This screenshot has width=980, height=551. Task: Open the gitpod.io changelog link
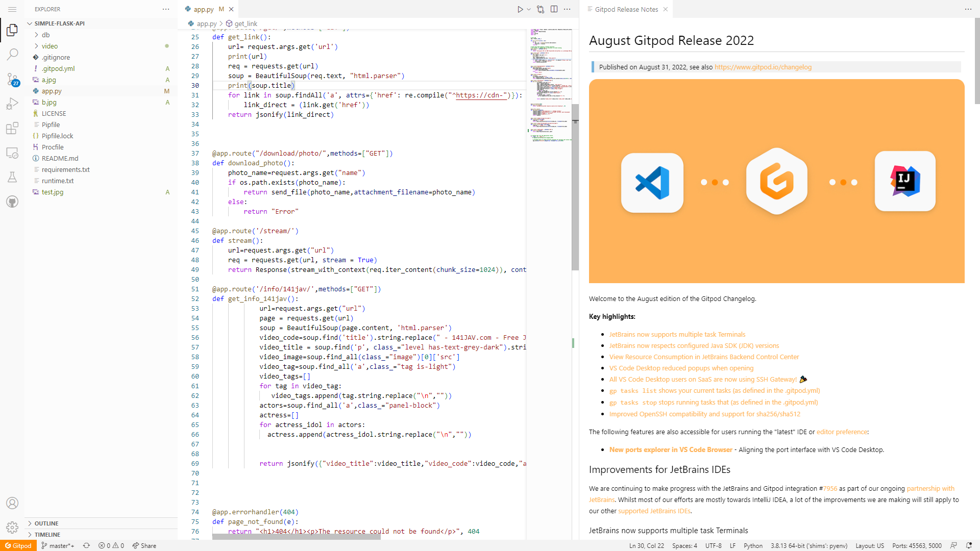click(763, 67)
